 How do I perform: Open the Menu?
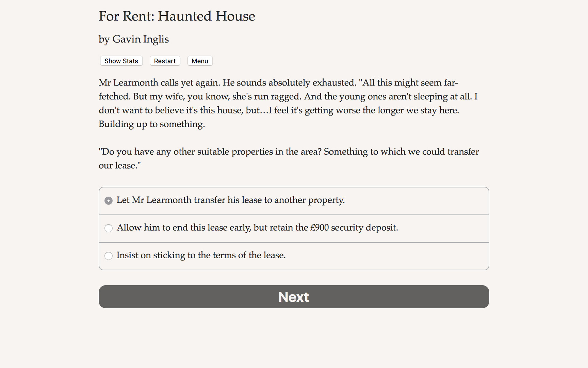(x=200, y=61)
